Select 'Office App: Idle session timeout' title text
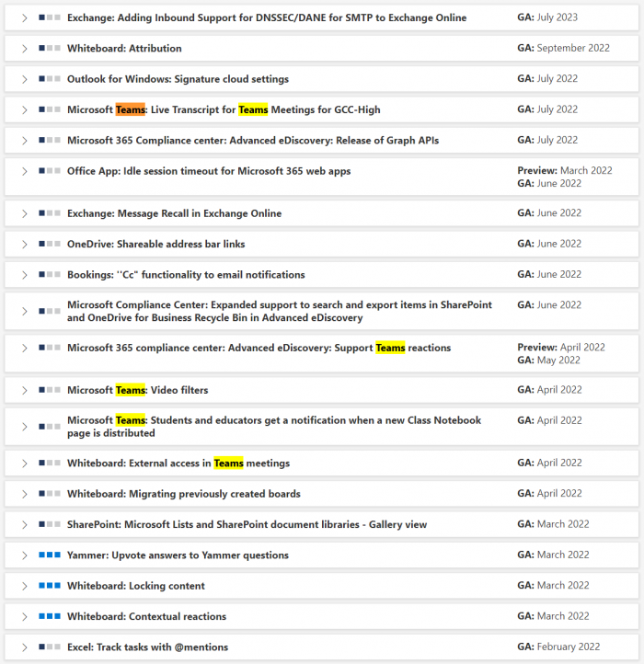Viewport: 644px width, 664px height. tap(209, 171)
